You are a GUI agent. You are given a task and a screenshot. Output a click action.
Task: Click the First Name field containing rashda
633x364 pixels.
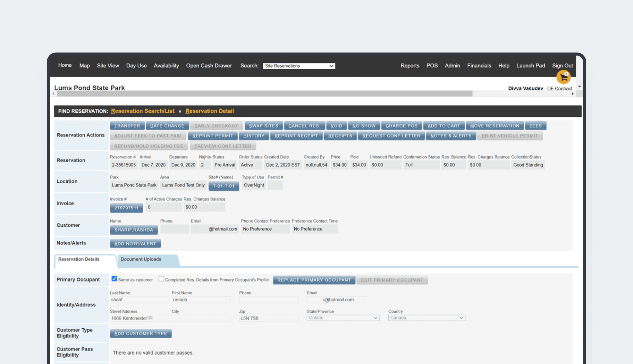tap(201, 300)
